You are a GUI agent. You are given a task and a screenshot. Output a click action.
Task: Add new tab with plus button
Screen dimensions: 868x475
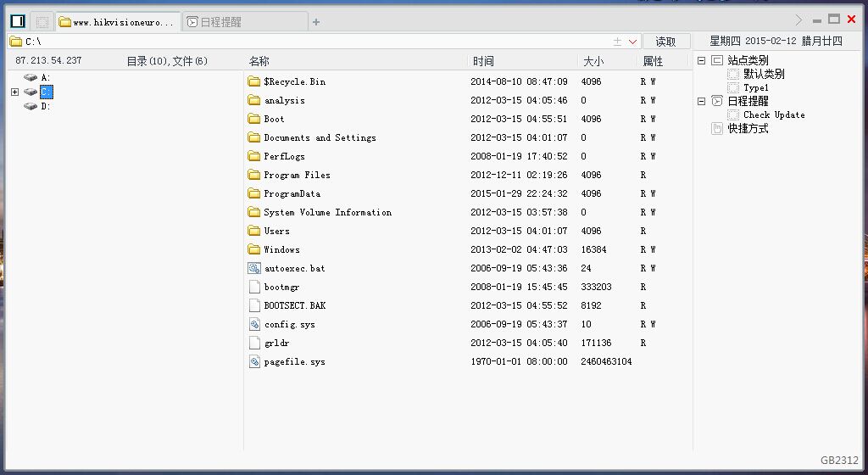tap(316, 22)
